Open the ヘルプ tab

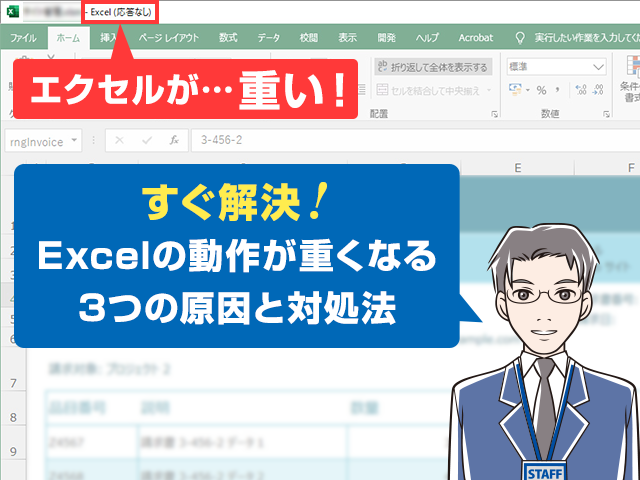coord(427,38)
